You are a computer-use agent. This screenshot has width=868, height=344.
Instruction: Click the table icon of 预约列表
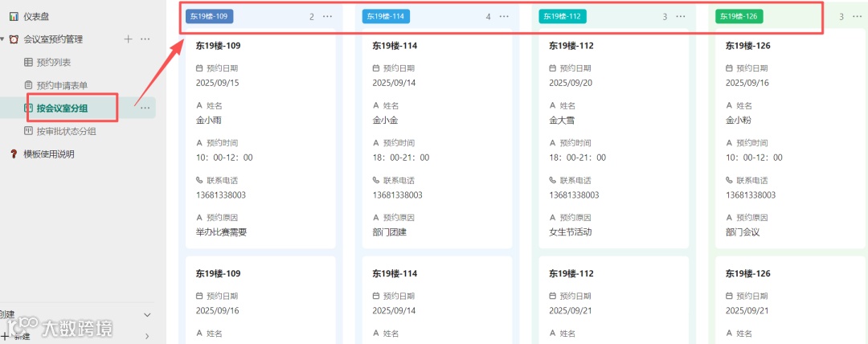click(x=28, y=63)
